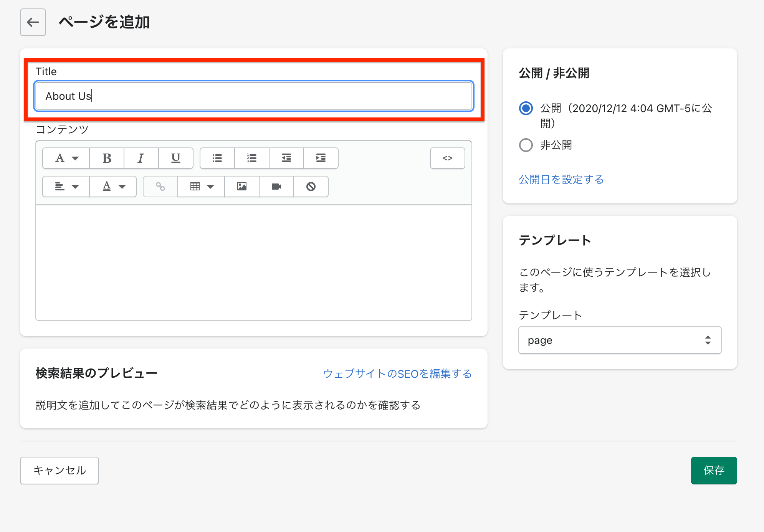
Task: Toggle italic text formatting
Action: point(141,158)
